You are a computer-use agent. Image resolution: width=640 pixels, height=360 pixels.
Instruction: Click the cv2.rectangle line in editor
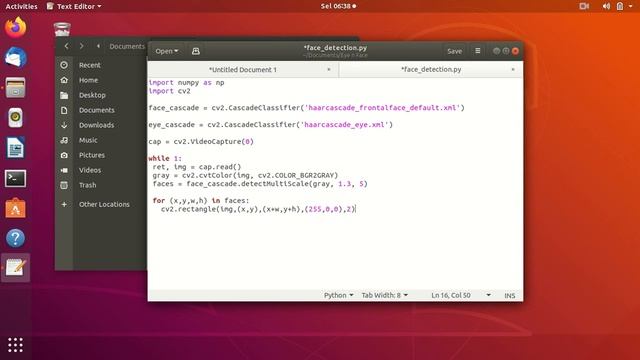coord(258,209)
